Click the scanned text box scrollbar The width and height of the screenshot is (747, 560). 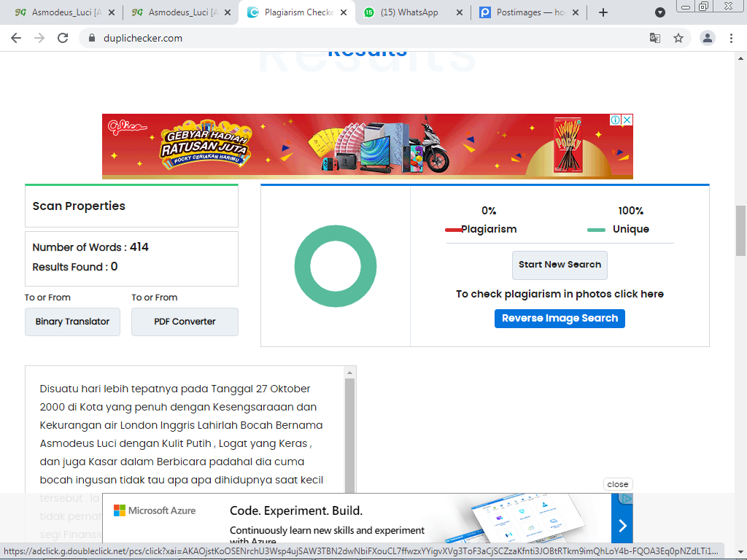click(349, 436)
